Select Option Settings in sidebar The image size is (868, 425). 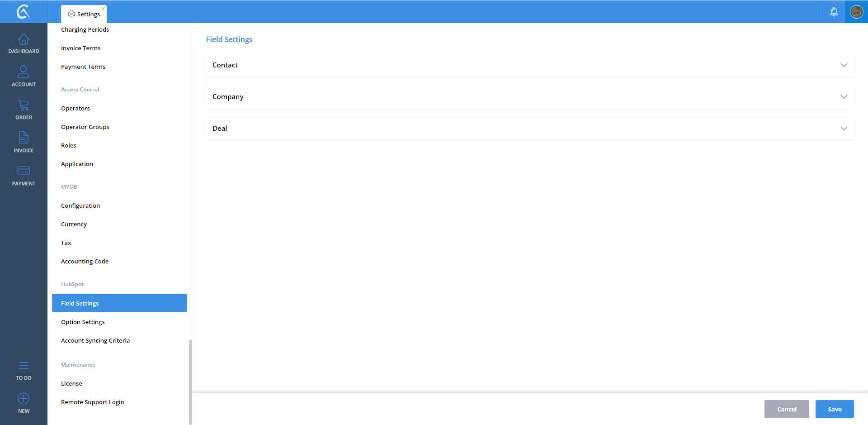coord(83,322)
